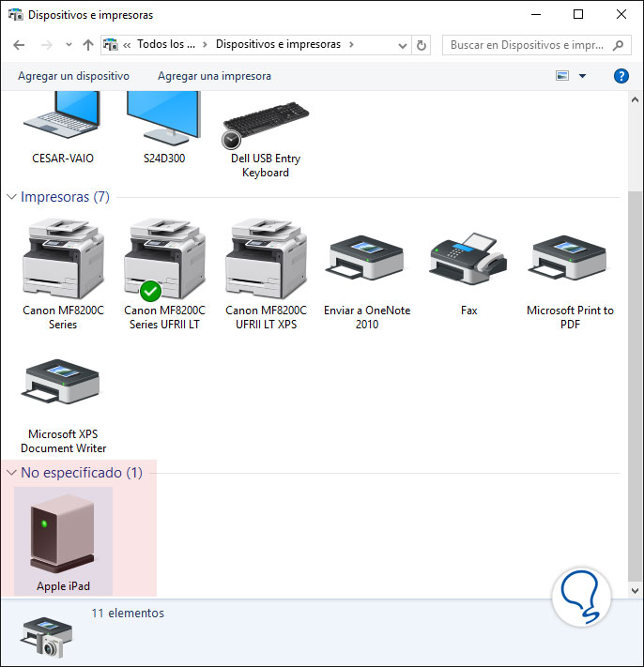The image size is (644, 667).
Task: Select the Enviar a OneNote 2010 printer icon
Action: tap(366, 258)
